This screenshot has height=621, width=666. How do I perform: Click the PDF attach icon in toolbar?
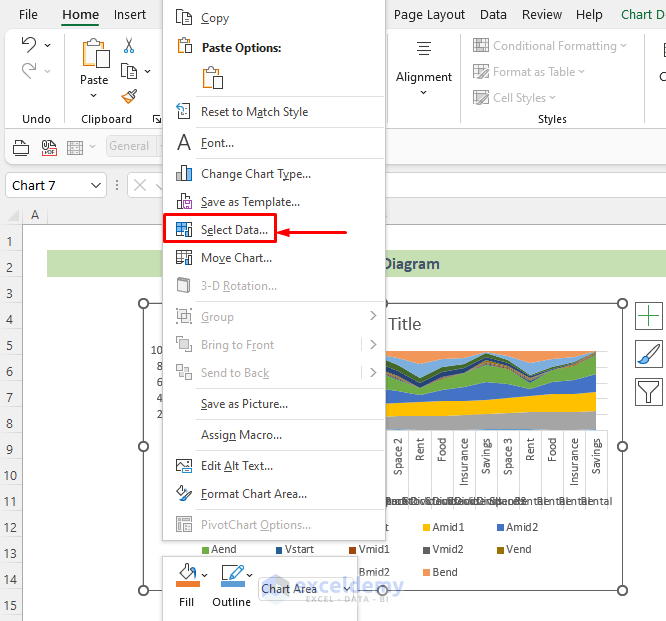coord(50,147)
